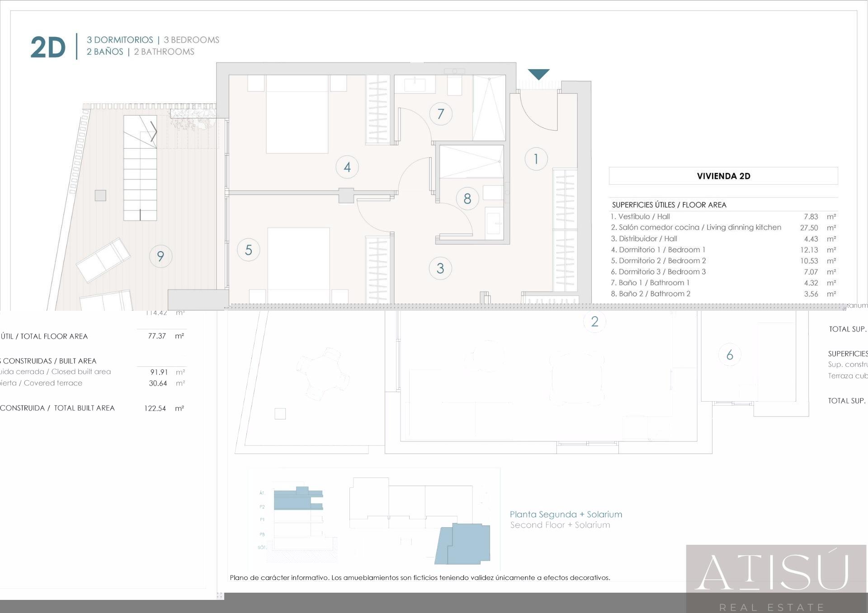Click the VIVIENDA 2D table header

[x=723, y=176]
